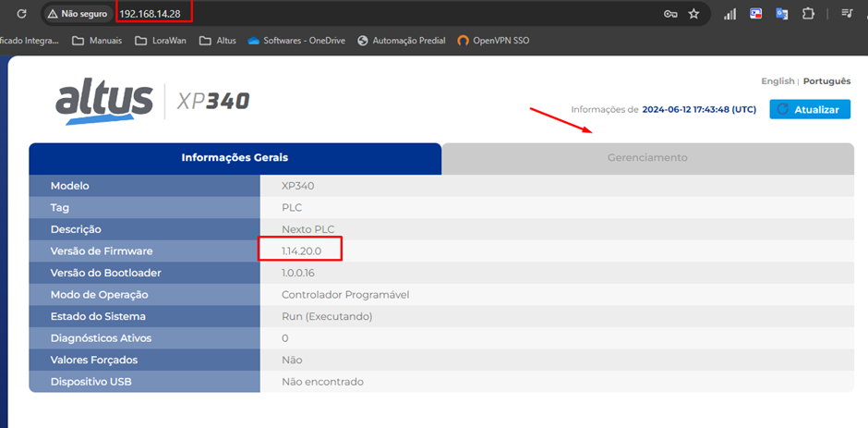Screen dimensions: 868x428
Task: Open the Altus bookmarks folder
Action: 217,41
